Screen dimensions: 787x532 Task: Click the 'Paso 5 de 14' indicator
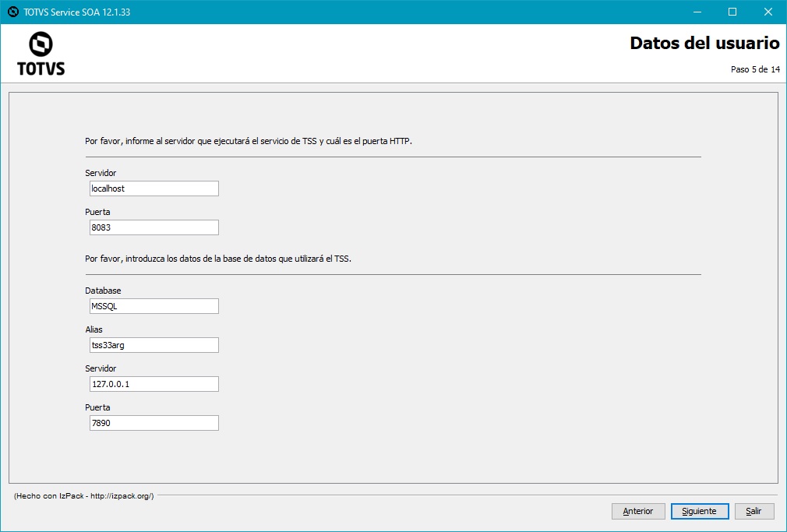755,70
